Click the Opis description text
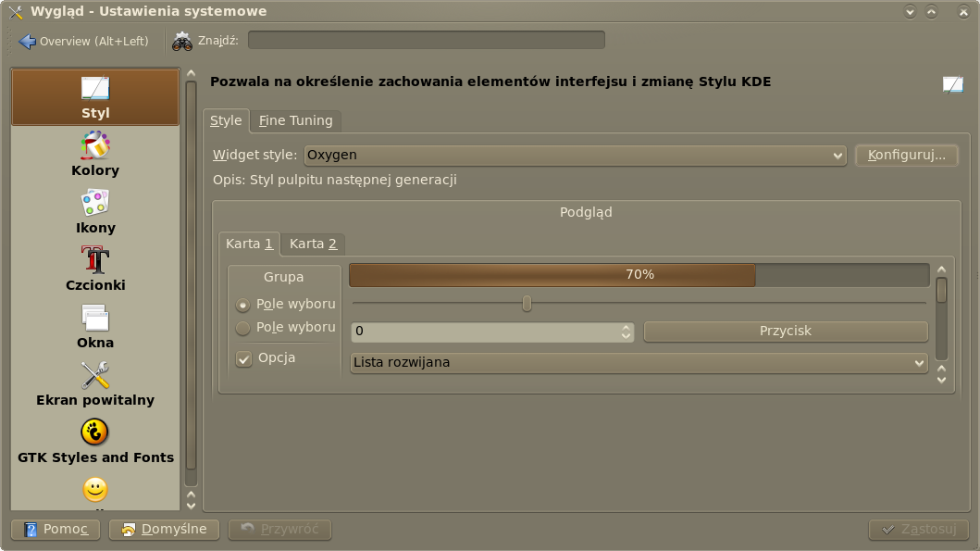The width and height of the screenshot is (980, 551). pyautogui.click(x=334, y=181)
